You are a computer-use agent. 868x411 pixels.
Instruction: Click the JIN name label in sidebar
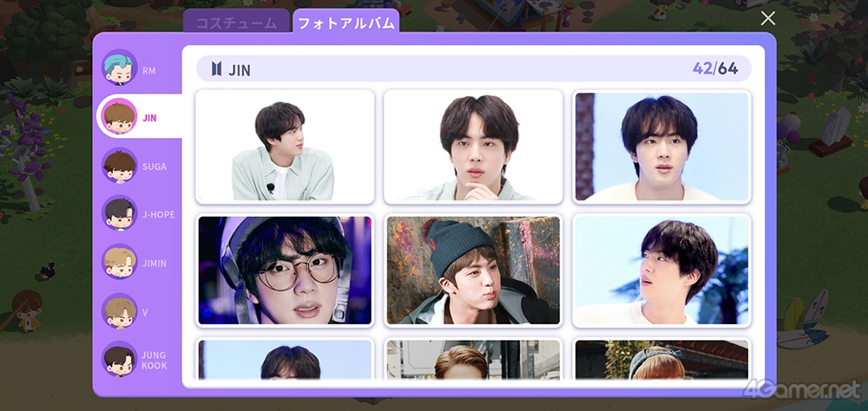coord(149,118)
